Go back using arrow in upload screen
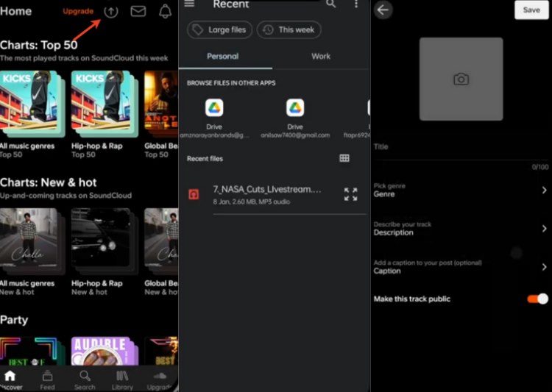This screenshot has height=392, width=552. (x=383, y=10)
